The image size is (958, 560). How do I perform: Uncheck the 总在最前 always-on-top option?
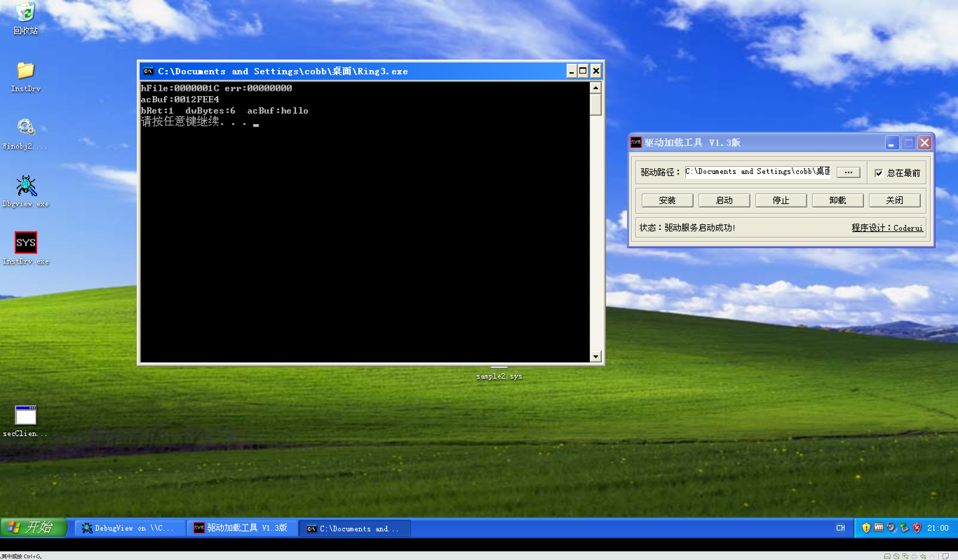coord(879,173)
